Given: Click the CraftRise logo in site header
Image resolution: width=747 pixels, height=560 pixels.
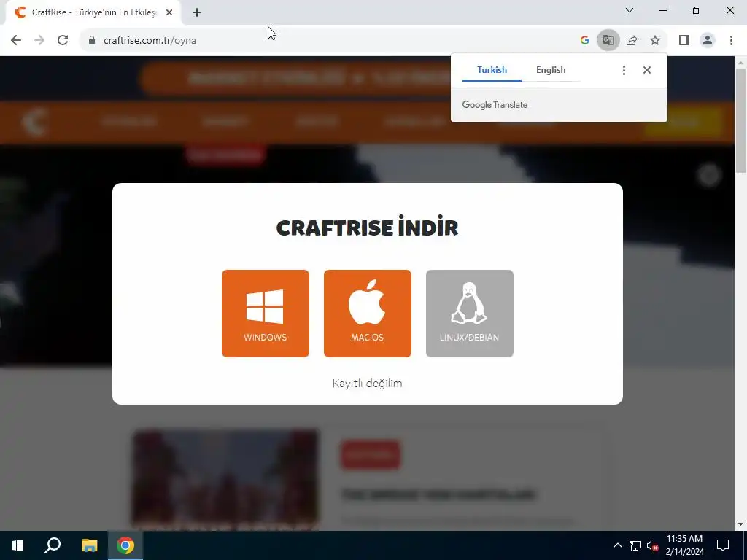Looking at the screenshot, I should pyautogui.click(x=34, y=122).
